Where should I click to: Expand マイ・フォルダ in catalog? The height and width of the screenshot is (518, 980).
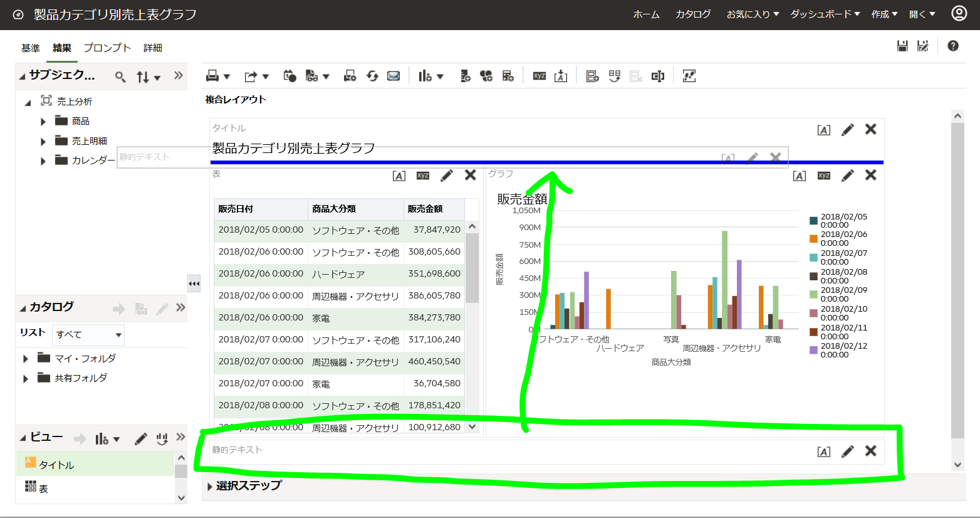coord(26,359)
